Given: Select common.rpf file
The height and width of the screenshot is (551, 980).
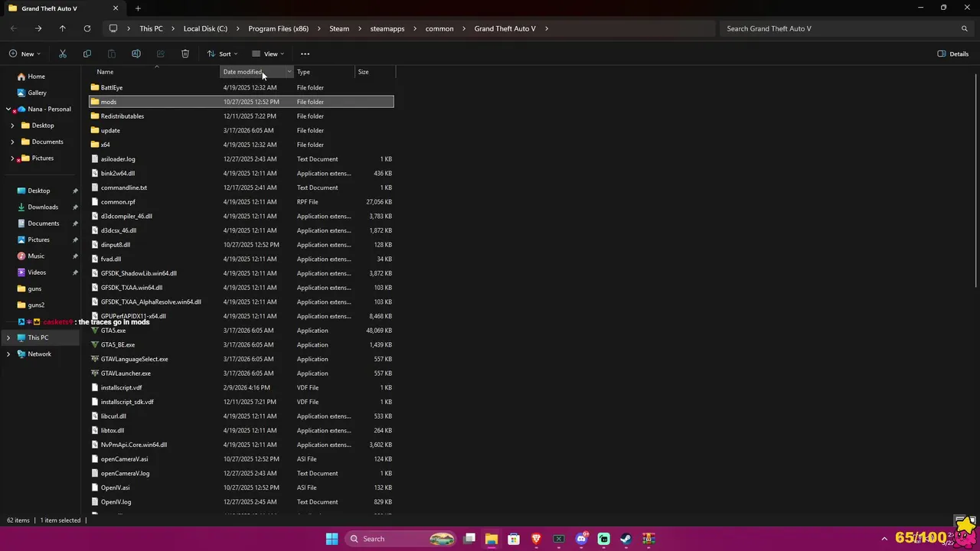Looking at the screenshot, I should [241, 202].
